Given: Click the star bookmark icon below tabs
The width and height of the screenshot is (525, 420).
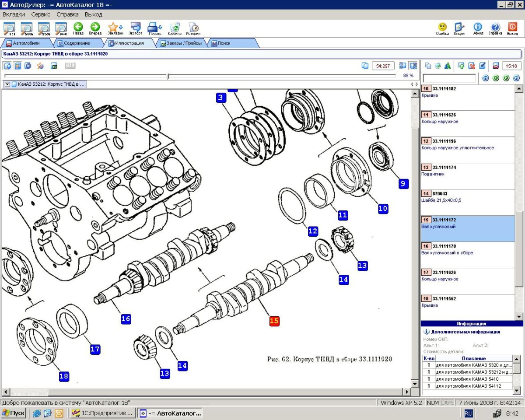Looking at the screenshot, I should click(x=40, y=66).
